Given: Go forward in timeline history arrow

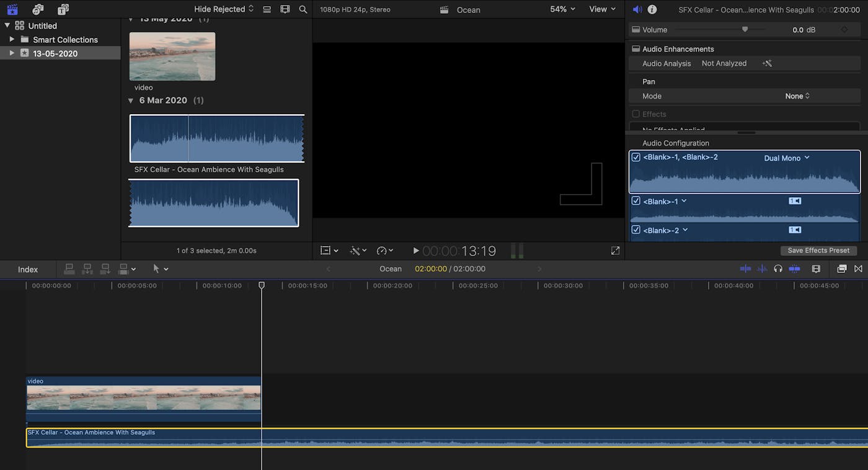Looking at the screenshot, I should [539, 268].
